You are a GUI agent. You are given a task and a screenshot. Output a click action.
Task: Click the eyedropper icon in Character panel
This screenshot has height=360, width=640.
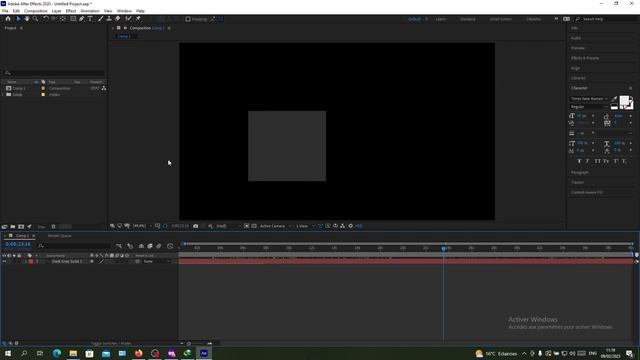(614, 98)
